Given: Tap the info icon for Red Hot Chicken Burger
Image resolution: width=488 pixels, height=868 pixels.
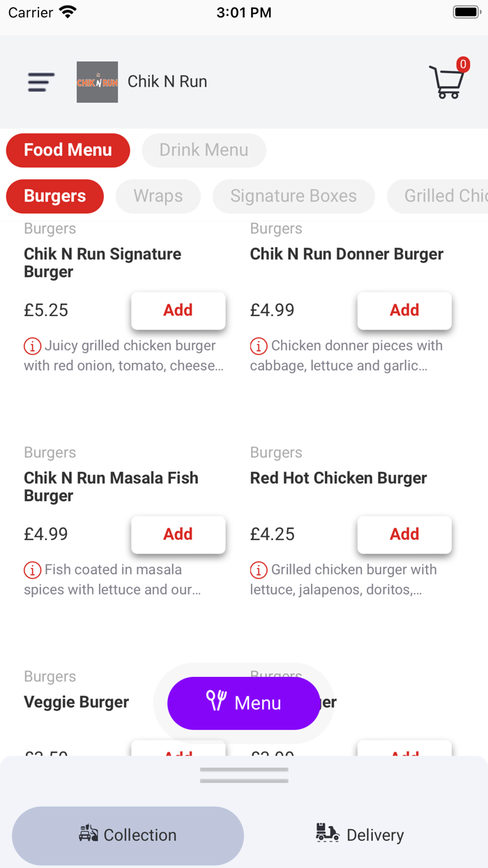Looking at the screenshot, I should click(259, 570).
